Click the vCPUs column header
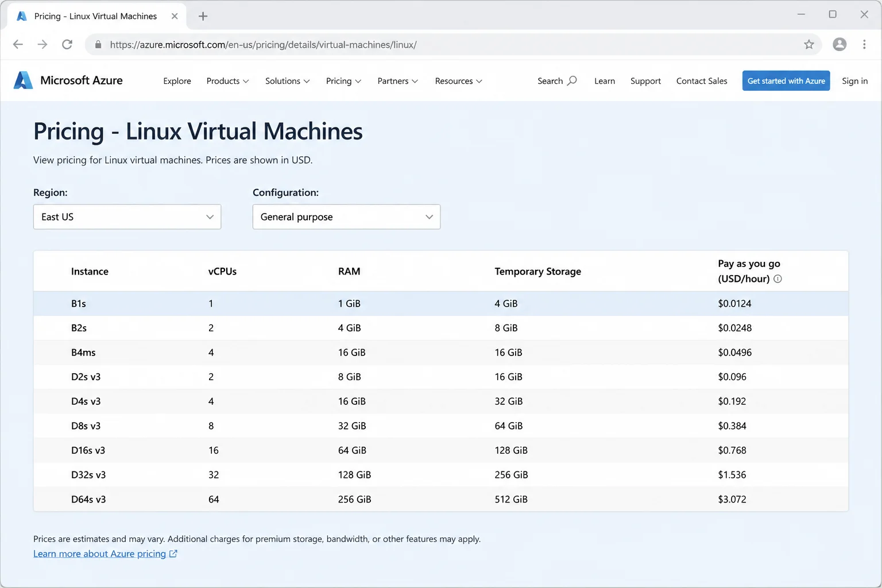The width and height of the screenshot is (882, 588). point(222,271)
